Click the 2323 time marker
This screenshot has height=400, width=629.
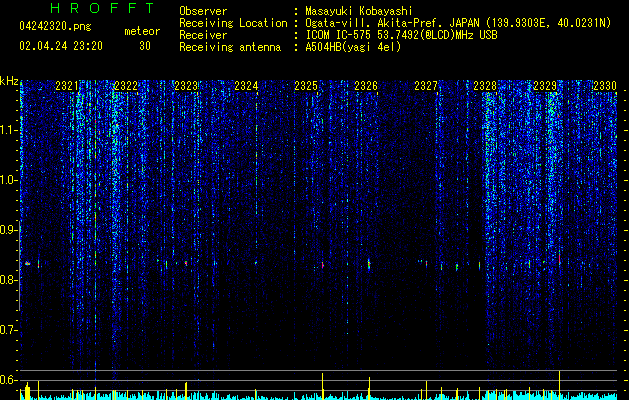tap(186, 86)
